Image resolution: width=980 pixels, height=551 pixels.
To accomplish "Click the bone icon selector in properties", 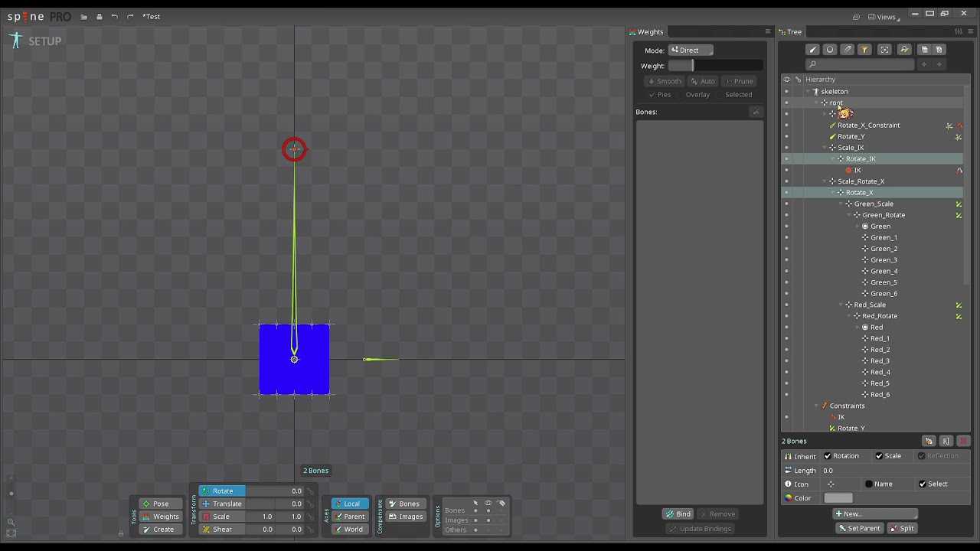I will (831, 484).
